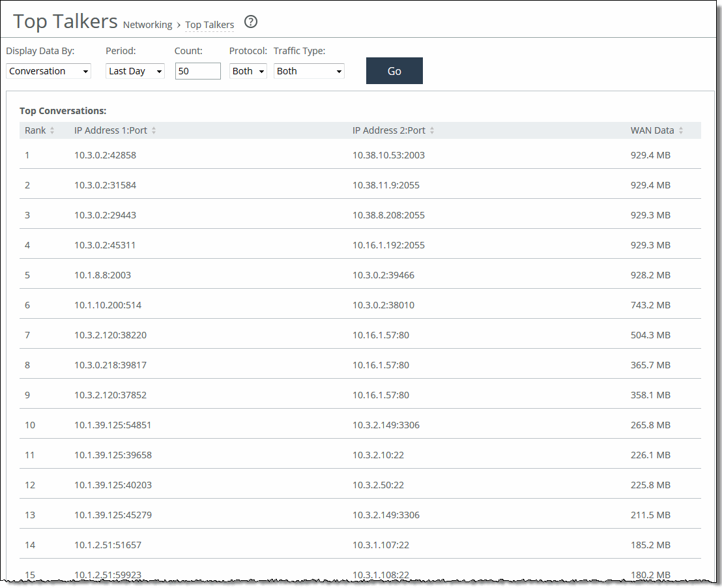Click the 10.3.2.149:3306 cell in rank 10
Screen dimensions: 722x588
coord(386,425)
